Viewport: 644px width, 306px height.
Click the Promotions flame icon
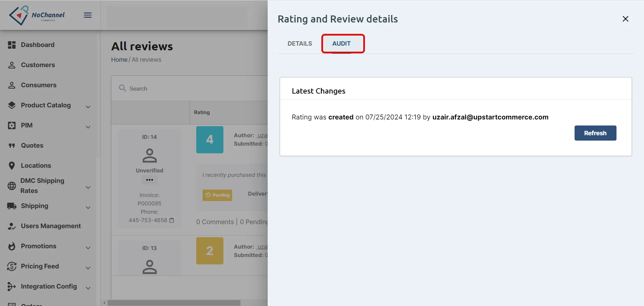click(x=12, y=246)
